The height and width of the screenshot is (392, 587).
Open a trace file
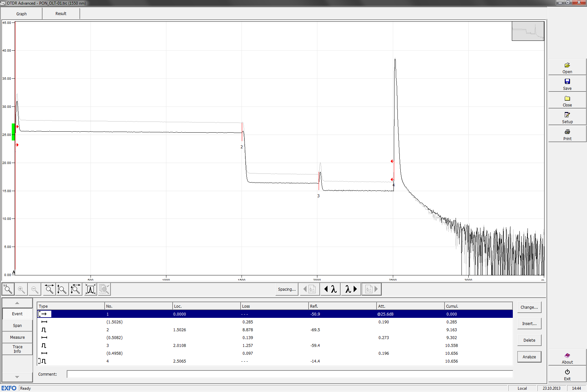click(x=567, y=68)
